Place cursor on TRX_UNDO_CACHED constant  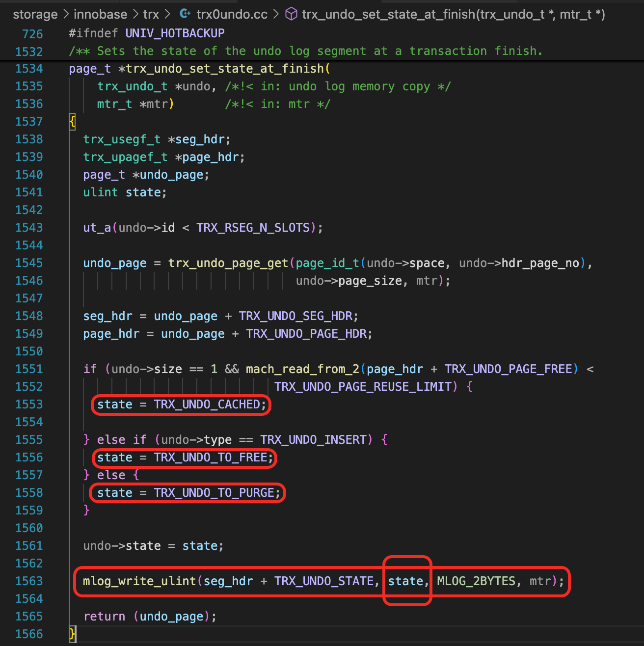207,404
